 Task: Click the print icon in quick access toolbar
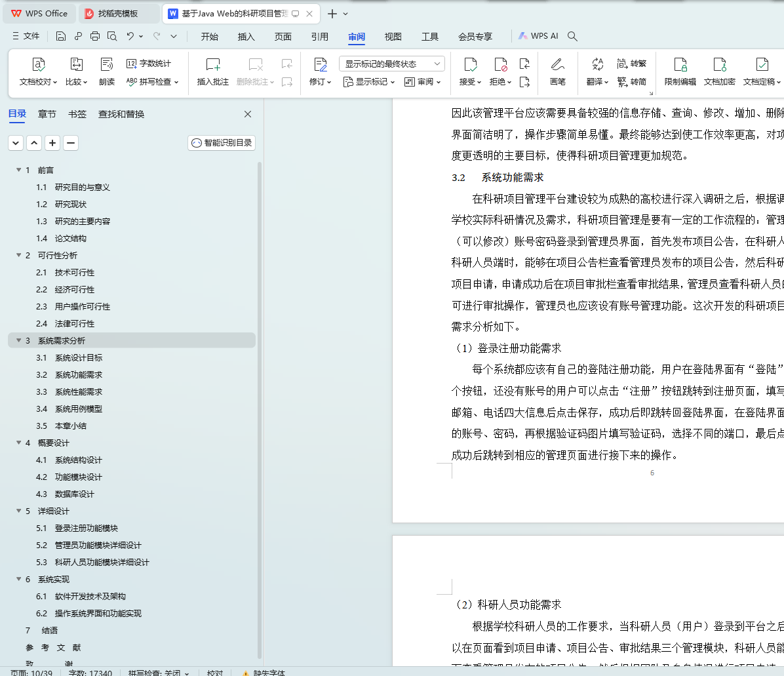(95, 36)
